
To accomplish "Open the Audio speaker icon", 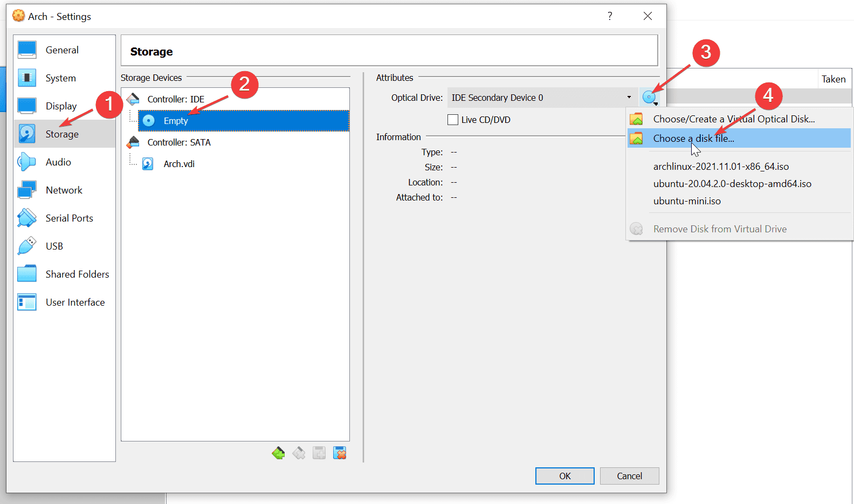I will [x=27, y=162].
